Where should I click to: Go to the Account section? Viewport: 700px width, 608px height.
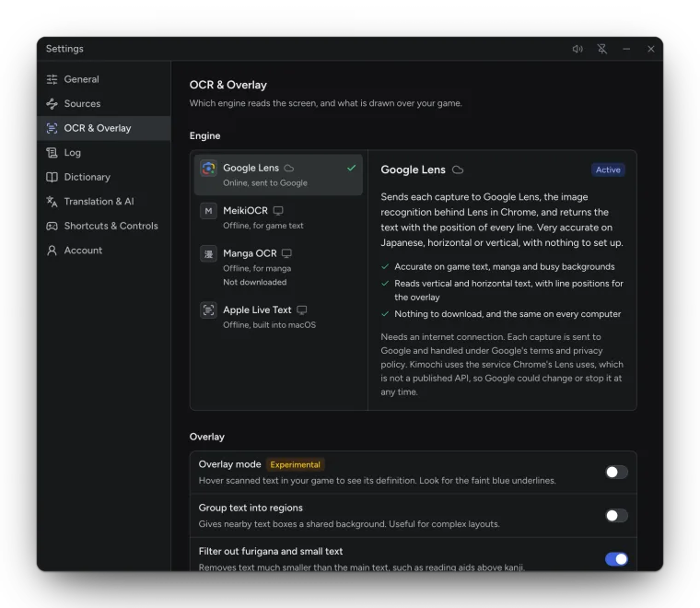point(104,251)
